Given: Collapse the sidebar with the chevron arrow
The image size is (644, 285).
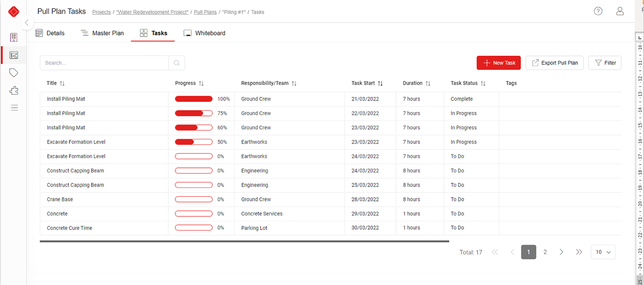Looking at the screenshot, I should [x=27, y=23].
